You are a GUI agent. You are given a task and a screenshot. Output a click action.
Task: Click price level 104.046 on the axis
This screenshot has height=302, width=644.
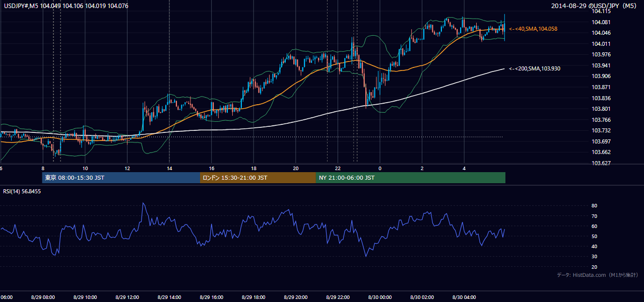tap(601, 33)
